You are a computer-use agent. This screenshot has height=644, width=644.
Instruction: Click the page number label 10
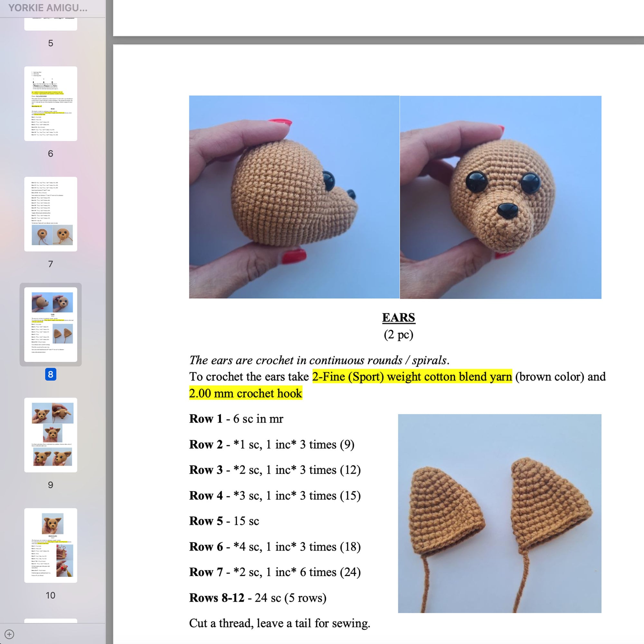pos(51,595)
